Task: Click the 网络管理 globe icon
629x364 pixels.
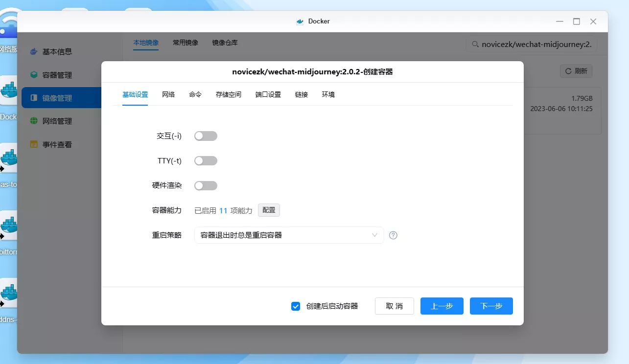Action: [34, 121]
